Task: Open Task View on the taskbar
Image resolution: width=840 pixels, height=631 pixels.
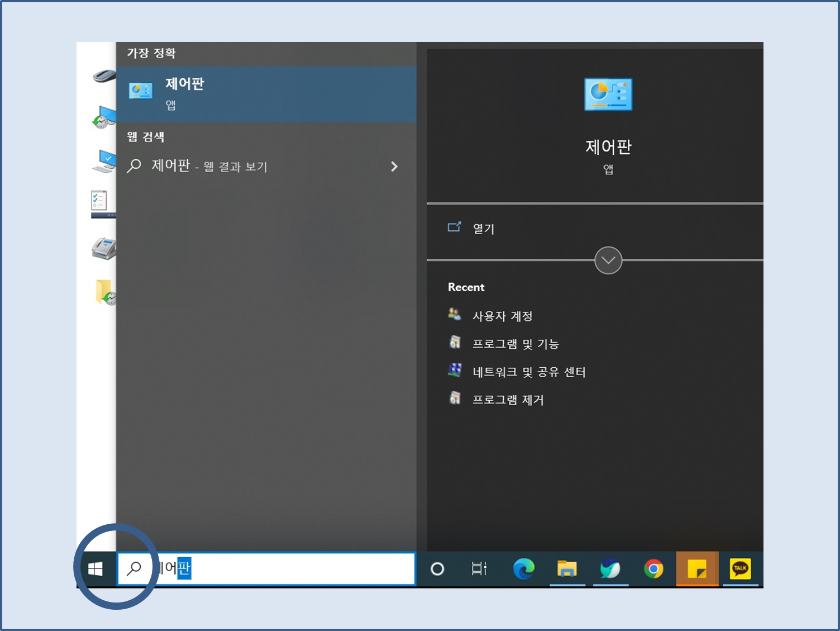Action: (479, 569)
